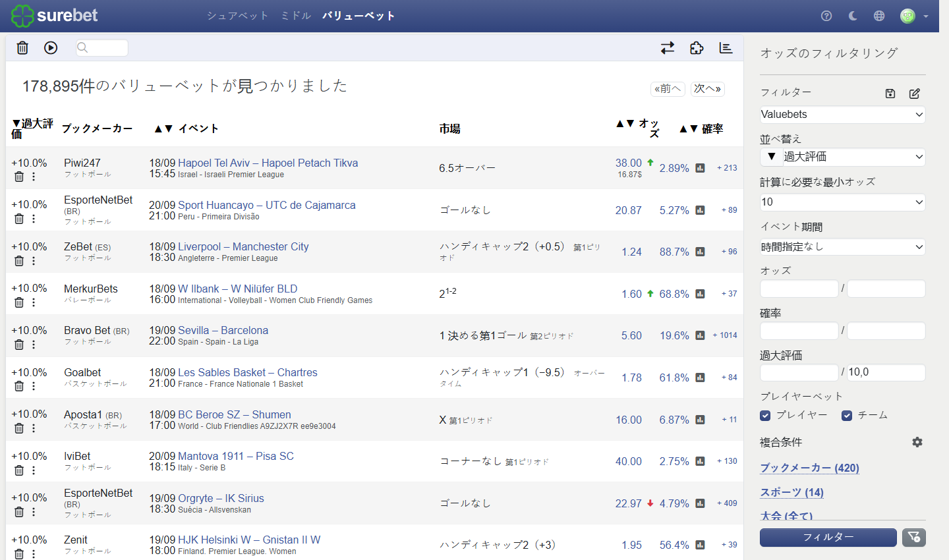Click the surebet logo

[x=55, y=16]
